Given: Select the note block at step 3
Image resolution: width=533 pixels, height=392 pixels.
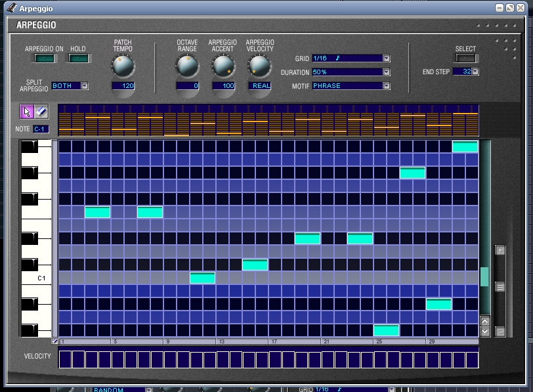Looking at the screenshot, I should point(98,212).
